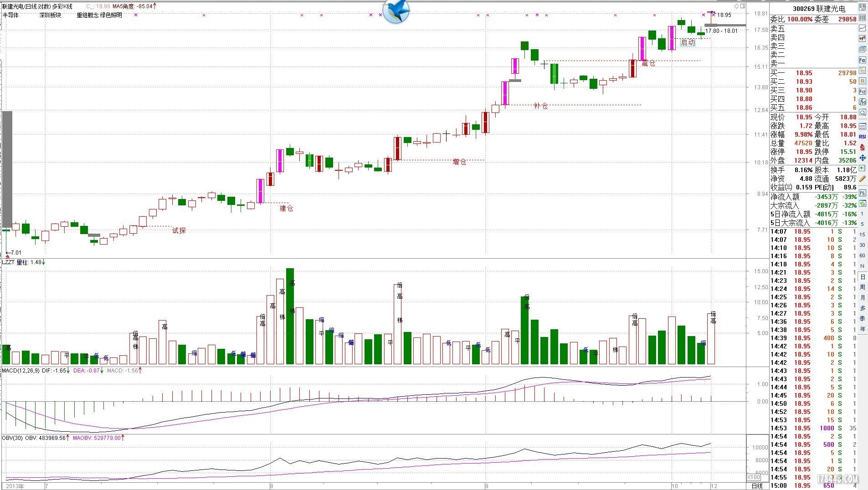Click the tree structure icon in sidebar
The width and height of the screenshot is (868, 490).
[863, 71]
